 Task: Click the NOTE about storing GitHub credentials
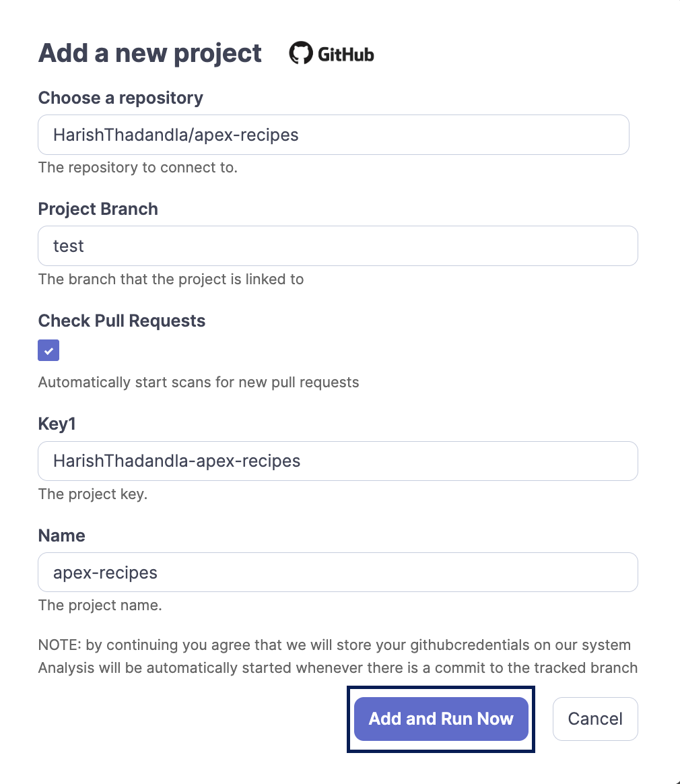tap(335, 645)
